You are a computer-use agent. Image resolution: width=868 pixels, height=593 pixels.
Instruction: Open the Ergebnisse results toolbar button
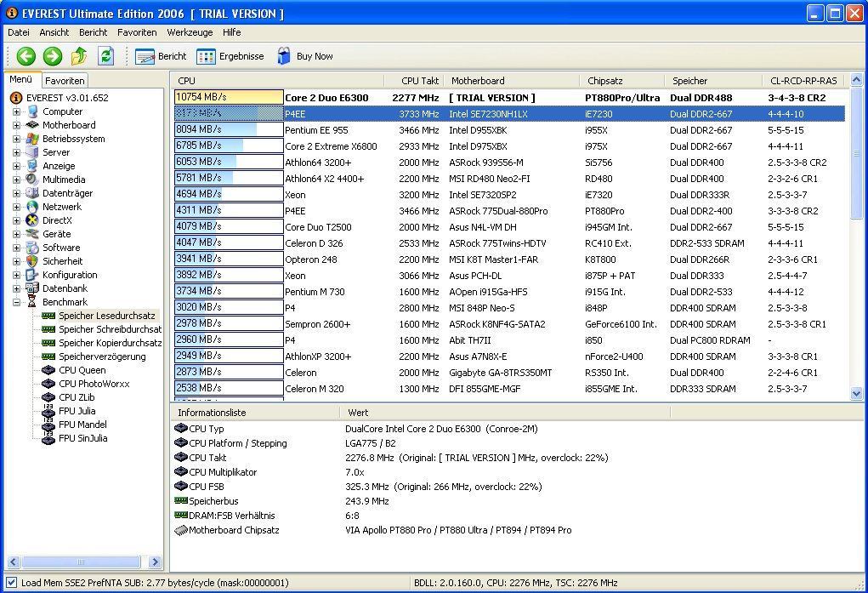[230, 56]
